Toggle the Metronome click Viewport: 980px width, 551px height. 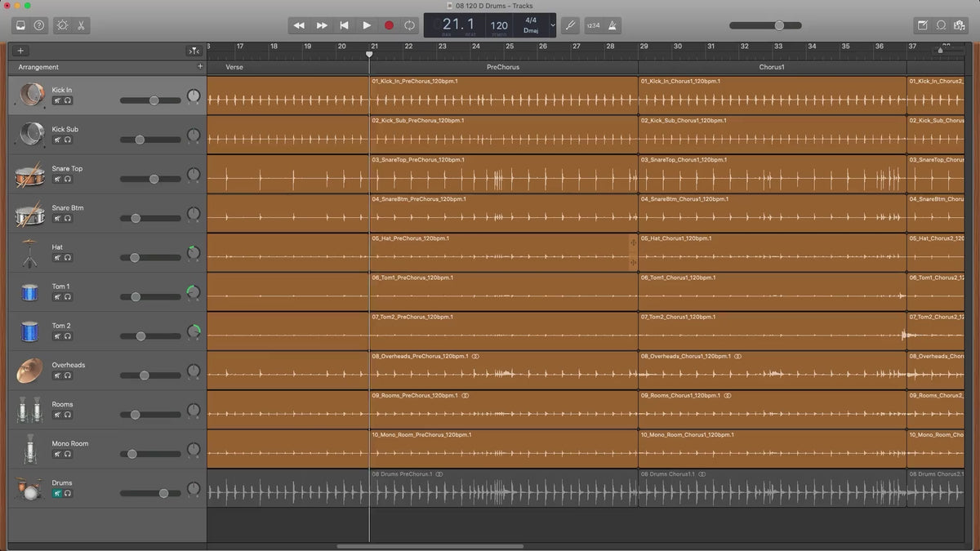(612, 25)
